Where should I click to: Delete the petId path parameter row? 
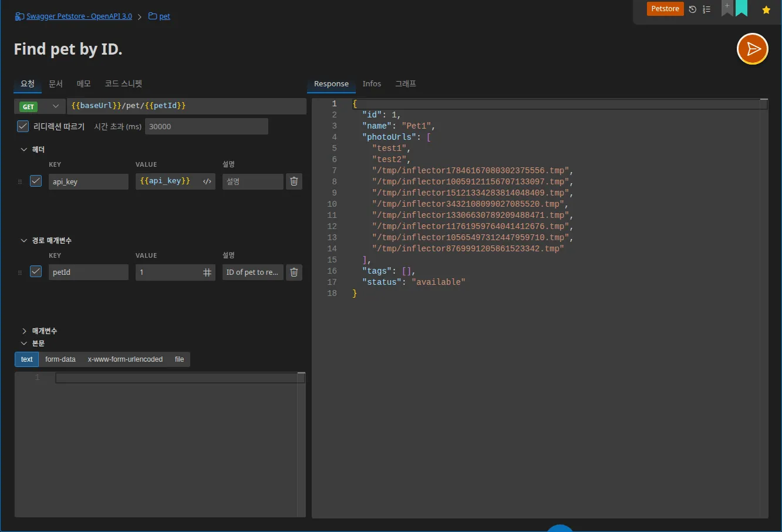(294, 272)
